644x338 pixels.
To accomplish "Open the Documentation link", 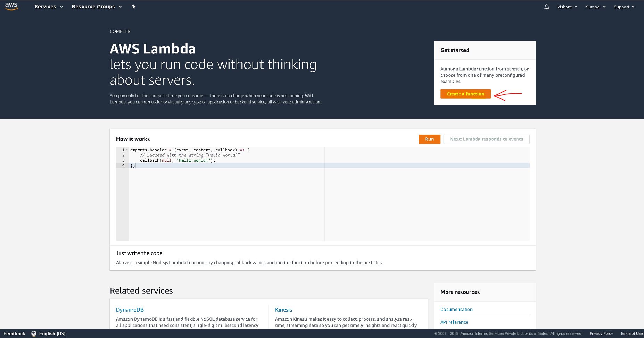I will (x=456, y=310).
